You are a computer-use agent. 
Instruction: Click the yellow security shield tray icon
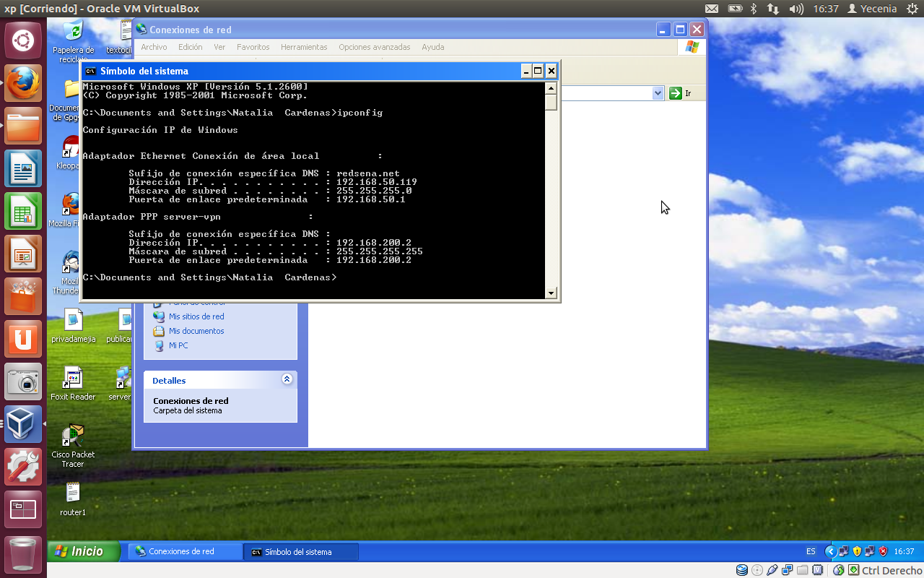857,551
